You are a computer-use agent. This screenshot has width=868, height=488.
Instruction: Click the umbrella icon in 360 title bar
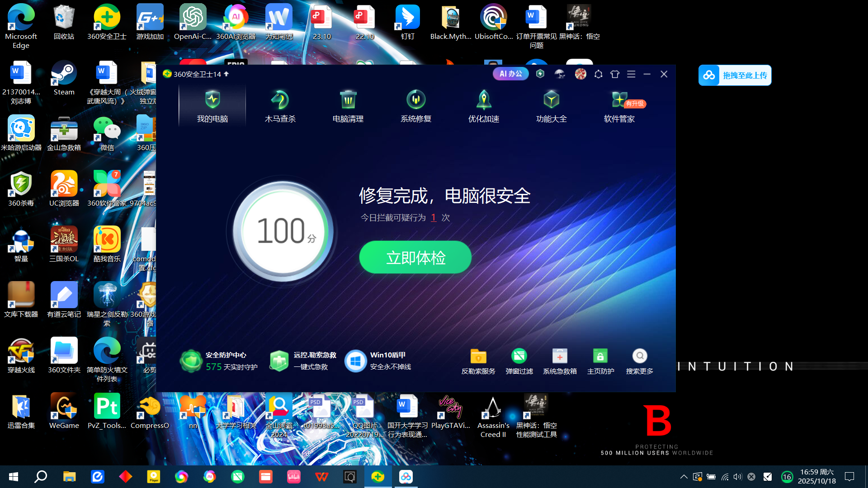coord(560,74)
